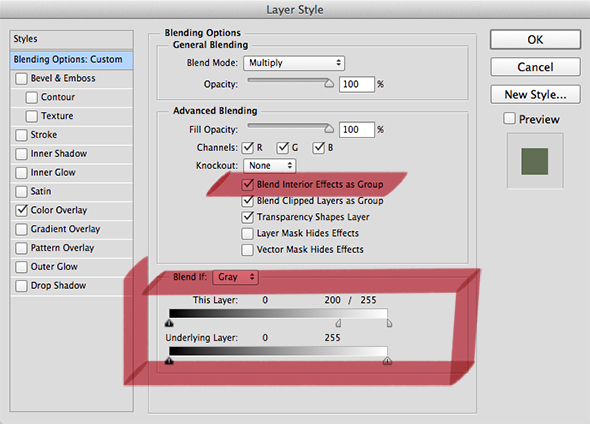
Task: Click the Opacity slider thumb
Action: coord(329,84)
